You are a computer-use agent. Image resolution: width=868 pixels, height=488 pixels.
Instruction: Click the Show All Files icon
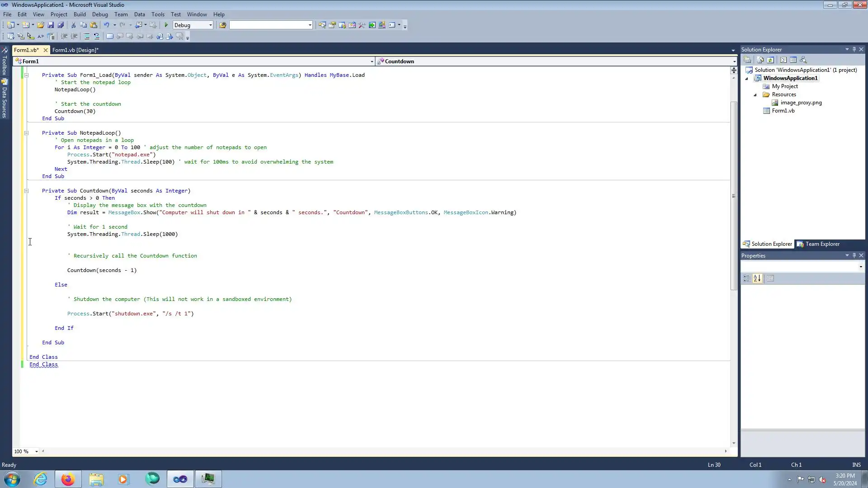pyautogui.click(x=760, y=60)
